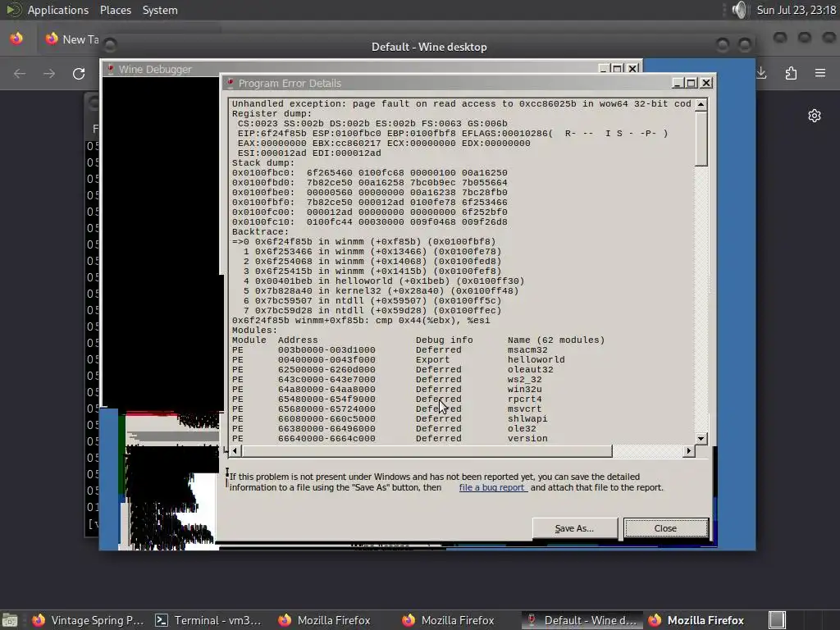Screen dimensions: 840x630
Task: Open the file a bug report link
Action: (492, 487)
